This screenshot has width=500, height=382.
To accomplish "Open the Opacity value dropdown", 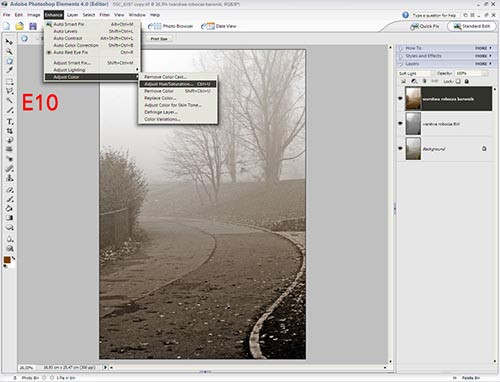I will (485, 73).
